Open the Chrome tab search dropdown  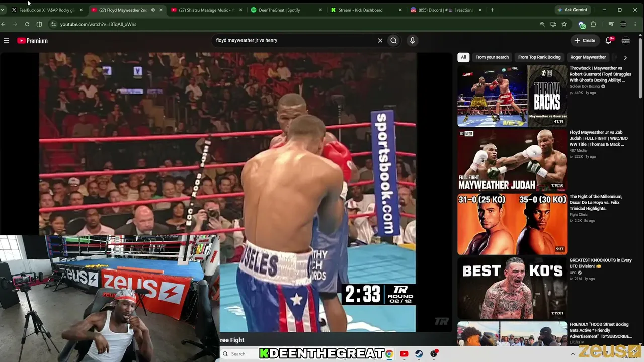click(x=3, y=10)
